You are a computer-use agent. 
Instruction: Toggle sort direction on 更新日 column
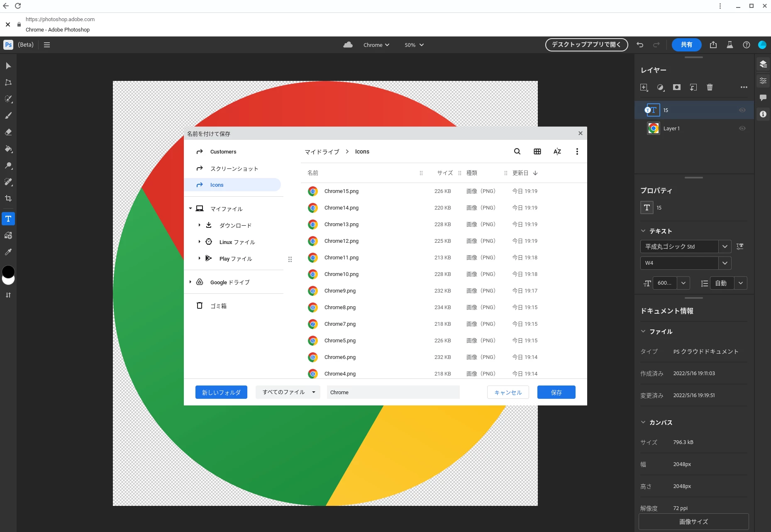click(x=535, y=173)
